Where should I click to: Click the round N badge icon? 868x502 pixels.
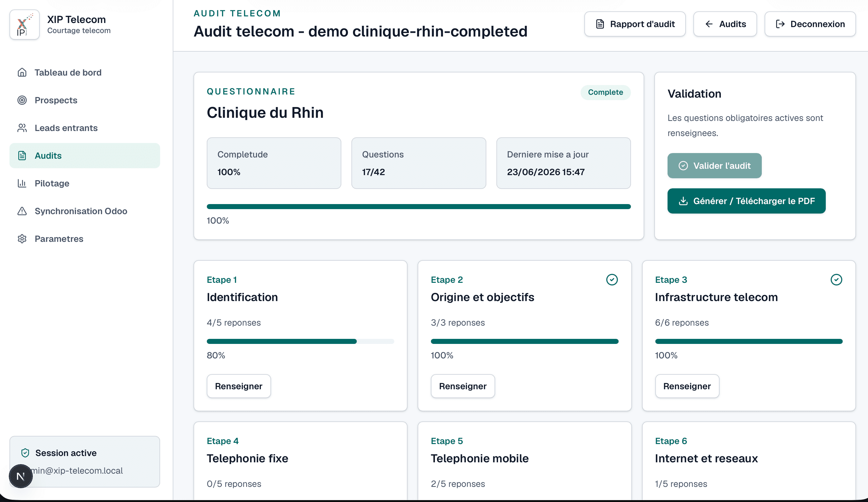click(x=21, y=476)
